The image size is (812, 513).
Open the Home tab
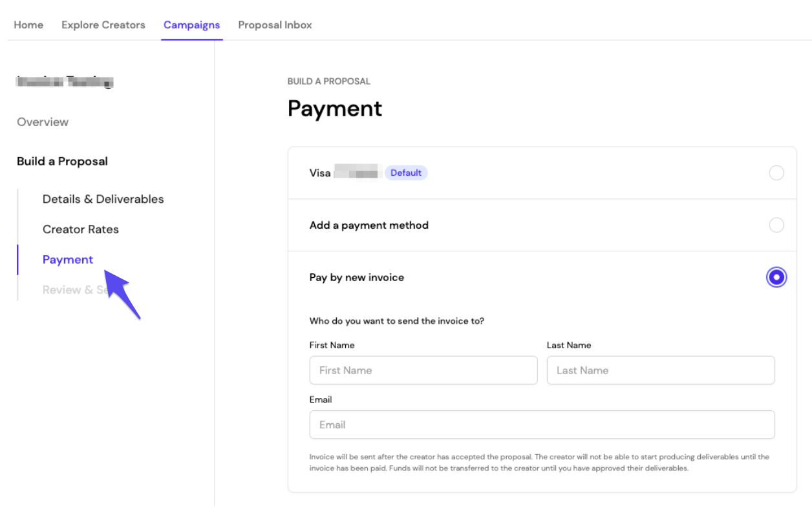click(x=28, y=25)
